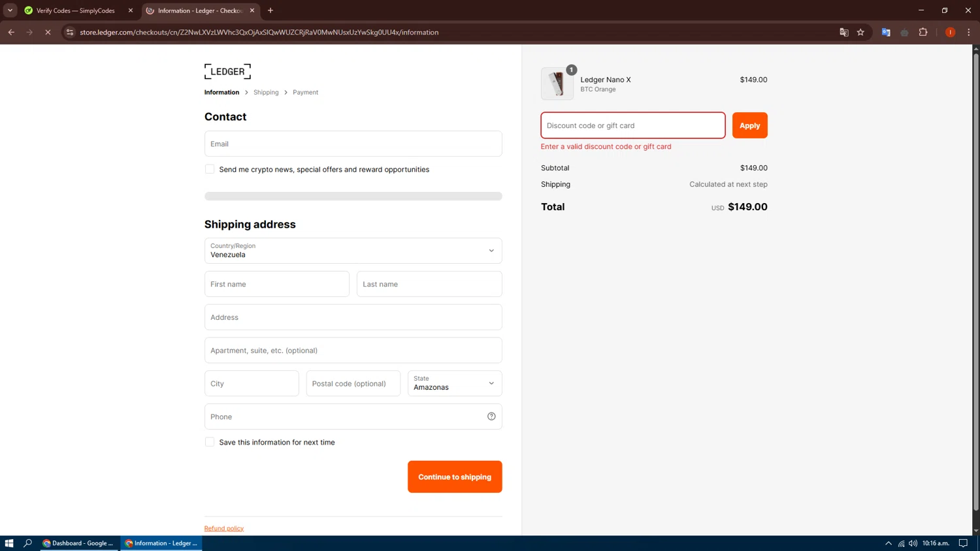The image size is (980, 551).
Task: Go to Information breadcrumb step
Action: click(221, 92)
